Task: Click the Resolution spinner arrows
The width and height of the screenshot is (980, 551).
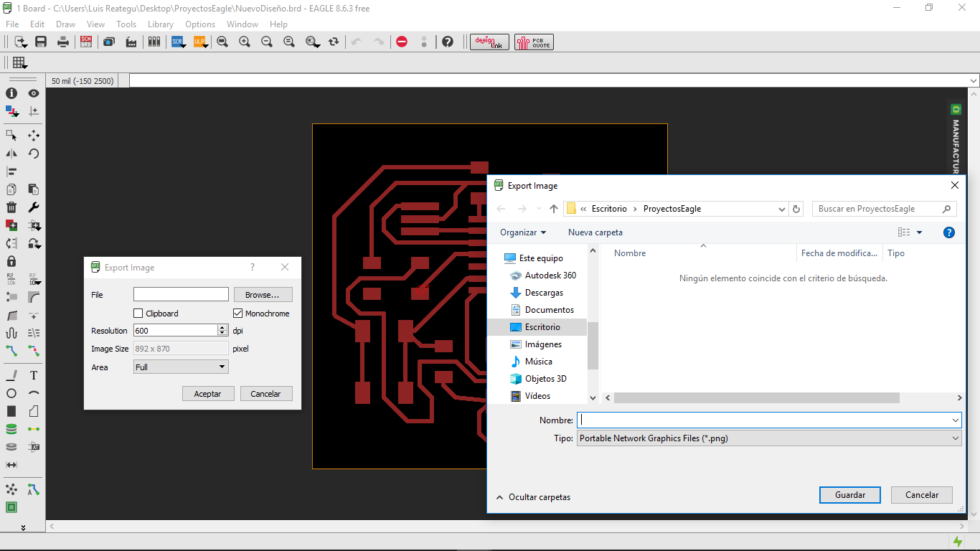Action: point(222,330)
